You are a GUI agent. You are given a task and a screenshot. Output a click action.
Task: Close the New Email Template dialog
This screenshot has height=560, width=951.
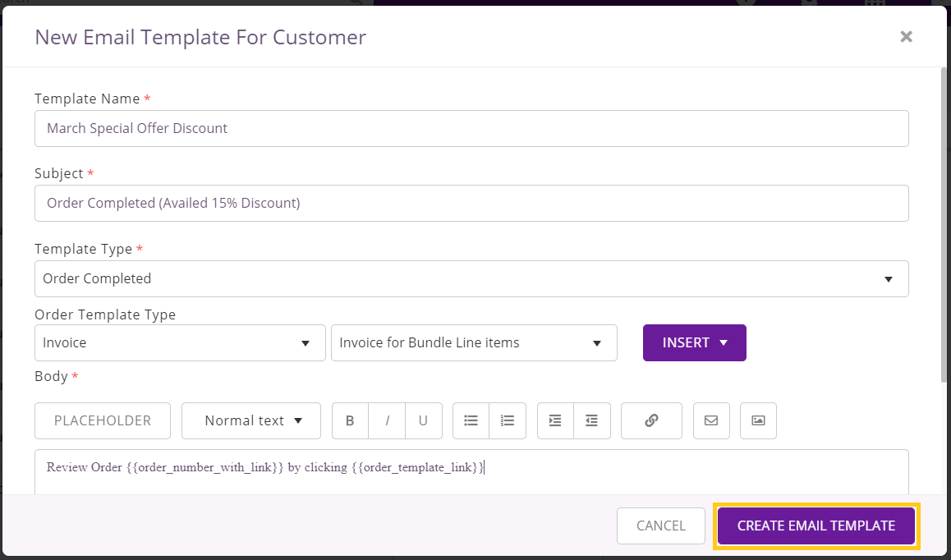906,37
